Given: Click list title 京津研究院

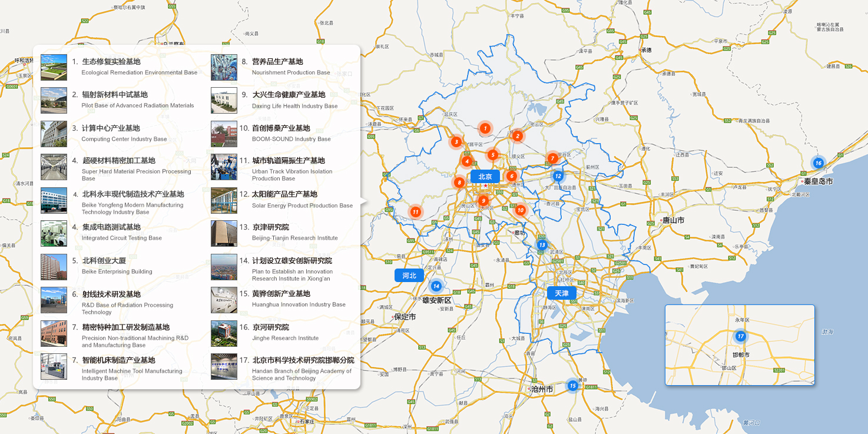Looking at the screenshot, I should click(x=270, y=227).
